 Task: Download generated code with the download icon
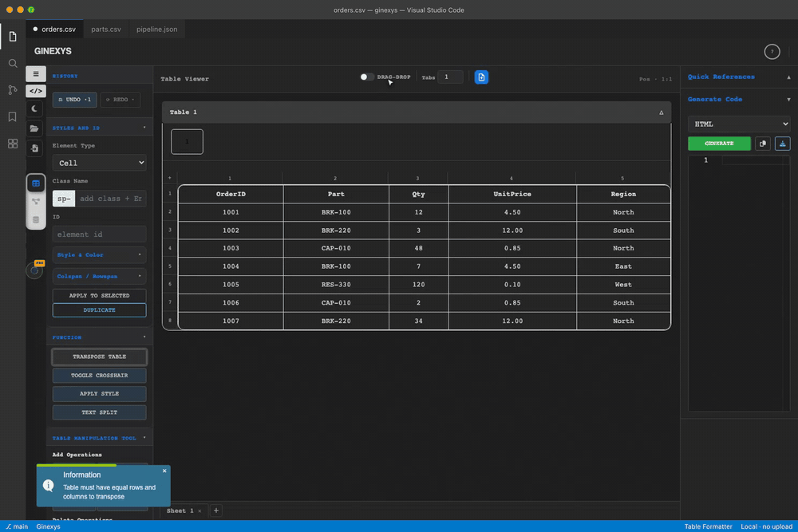[782, 144]
